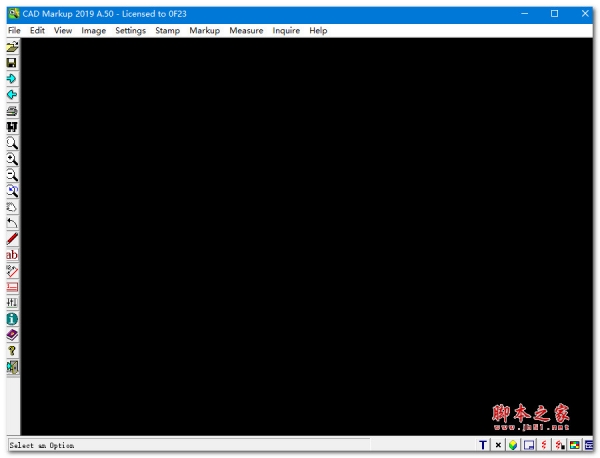
Task: Click the red rectangle icon
Action: 12,287
